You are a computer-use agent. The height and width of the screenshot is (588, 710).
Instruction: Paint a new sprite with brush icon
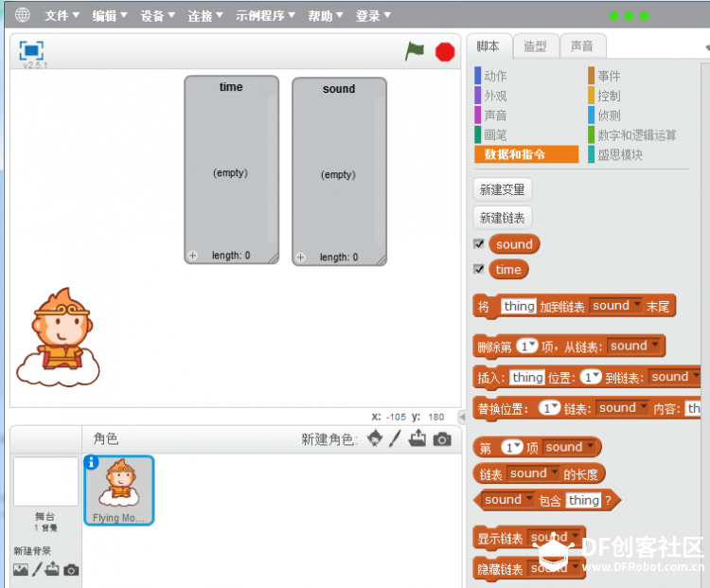pos(395,438)
